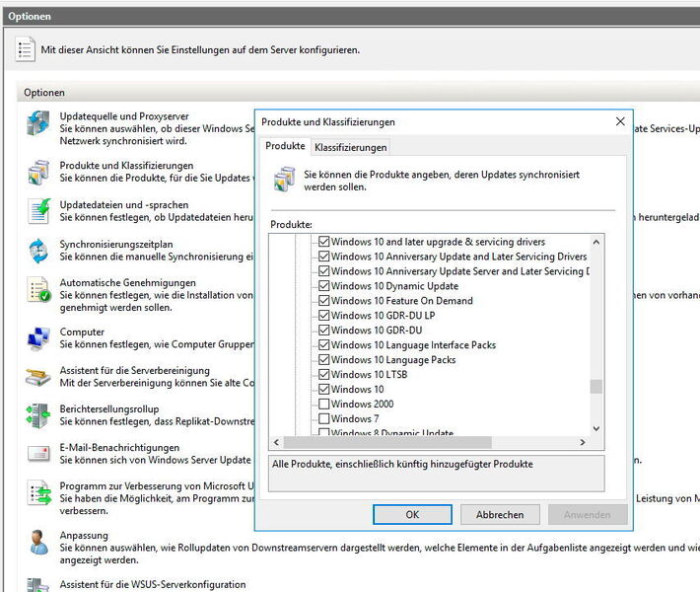The width and height of the screenshot is (700, 592).
Task: Open Updatedateien und -sprachen settings
Action: pos(124,204)
